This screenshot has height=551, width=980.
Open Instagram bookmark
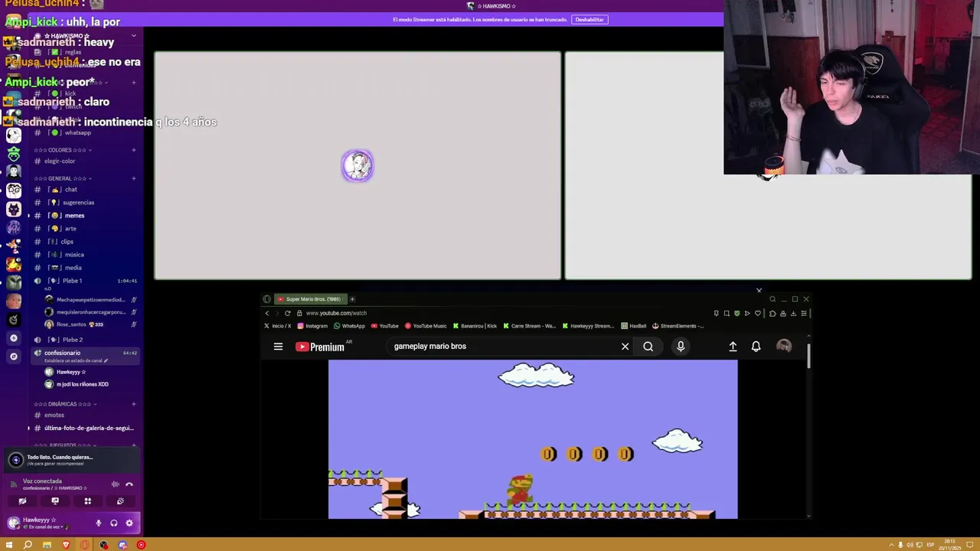[x=312, y=326]
